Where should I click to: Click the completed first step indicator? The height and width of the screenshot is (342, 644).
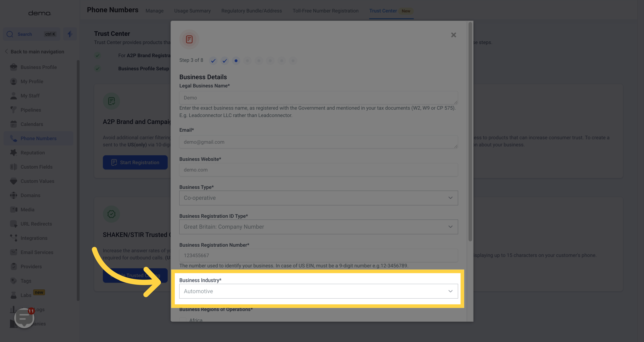coord(213,61)
